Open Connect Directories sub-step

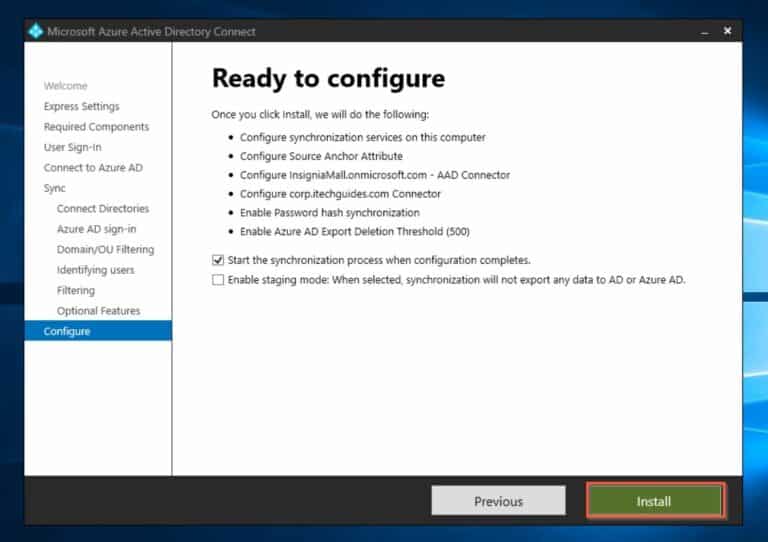click(103, 209)
